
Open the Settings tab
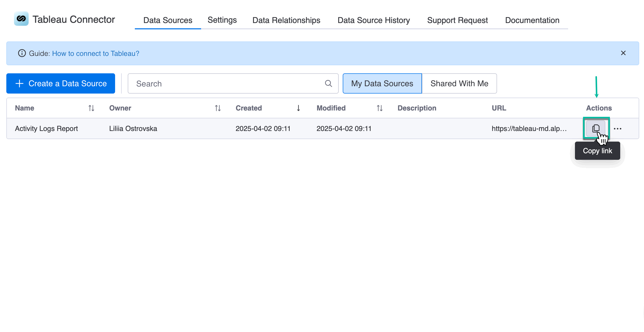point(222,20)
